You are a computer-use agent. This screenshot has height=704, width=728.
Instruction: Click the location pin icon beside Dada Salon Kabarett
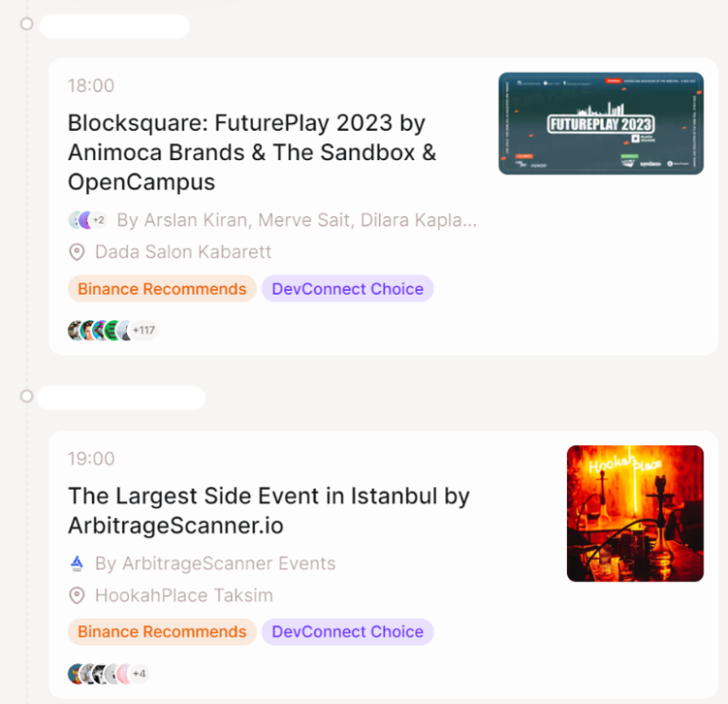(77, 252)
